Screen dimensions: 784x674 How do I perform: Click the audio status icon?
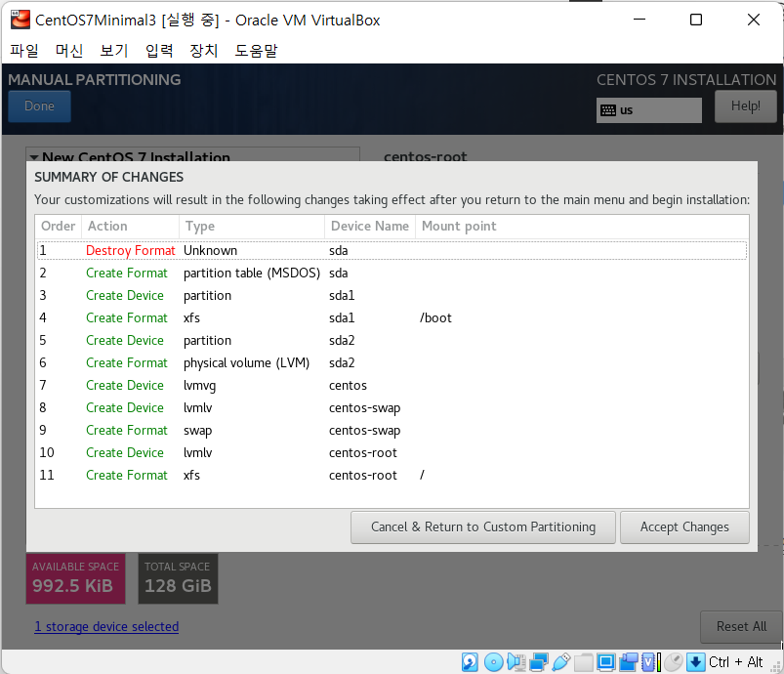tap(516, 662)
